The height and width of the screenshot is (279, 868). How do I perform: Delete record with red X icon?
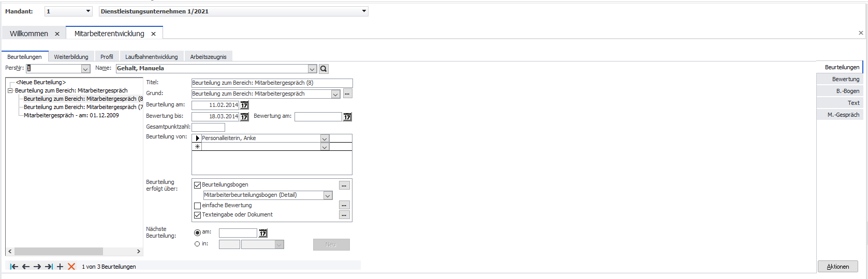(71, 267)
